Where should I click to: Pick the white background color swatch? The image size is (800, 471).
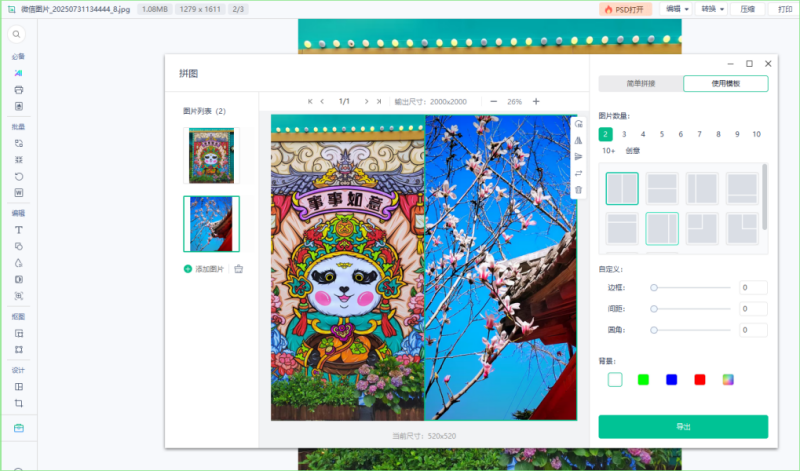615,380
